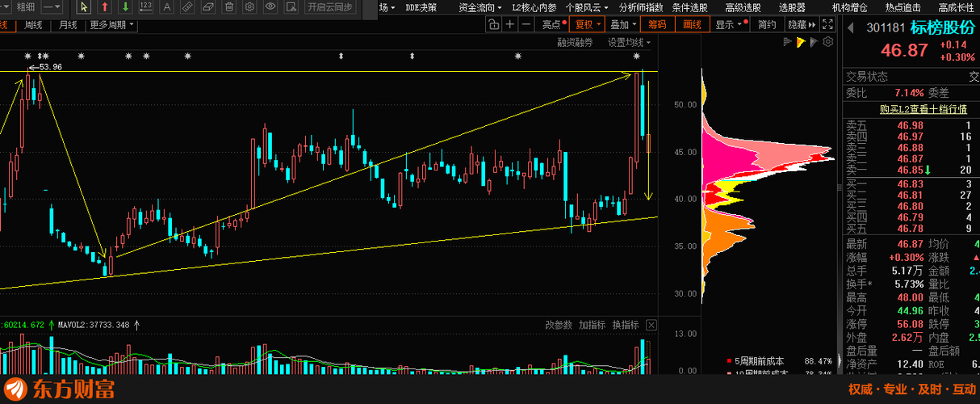This screenshot has height=404, width=980.
Task: Close the volume indicator panel
Action: coord(651,325)
